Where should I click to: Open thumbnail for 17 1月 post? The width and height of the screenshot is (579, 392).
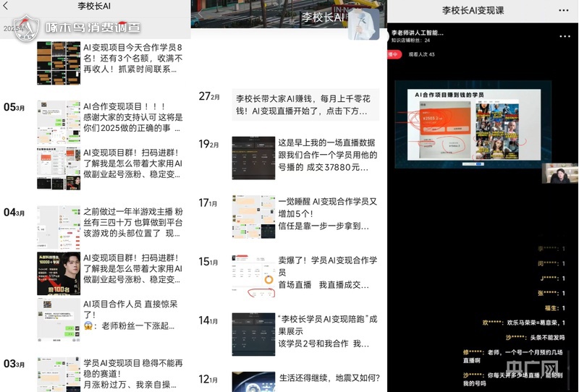click(x=253, y=217)
